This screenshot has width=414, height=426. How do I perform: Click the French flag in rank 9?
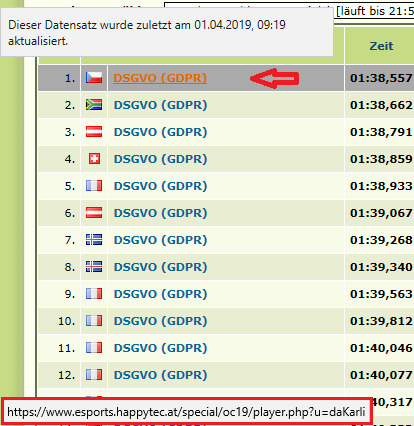[x=94, y=294]
